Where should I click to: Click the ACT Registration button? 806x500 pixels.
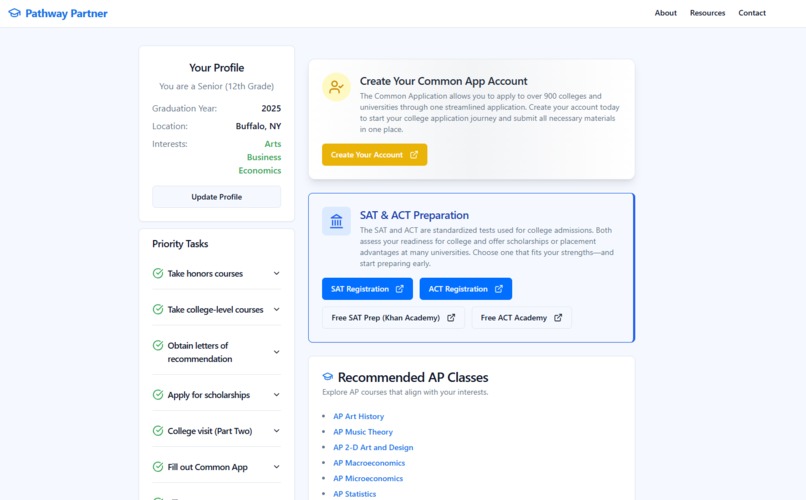coord(465,289)
